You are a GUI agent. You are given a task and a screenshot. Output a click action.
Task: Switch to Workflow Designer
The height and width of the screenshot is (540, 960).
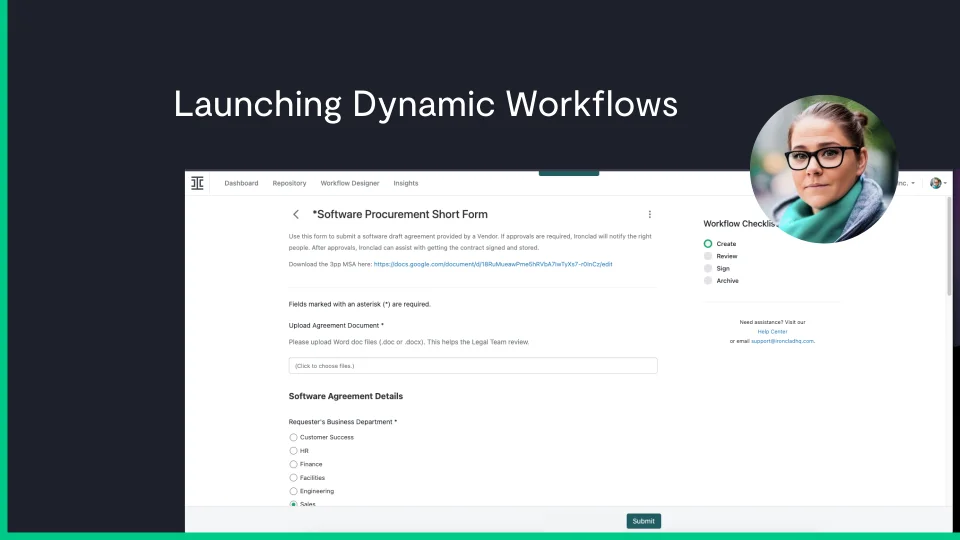click(x=350, y=183)
